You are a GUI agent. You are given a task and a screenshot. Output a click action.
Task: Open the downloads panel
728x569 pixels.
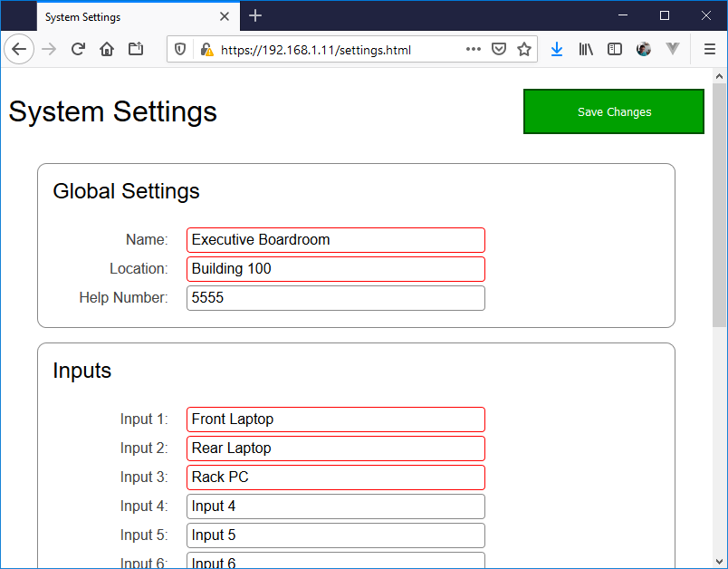pos(557,50)
